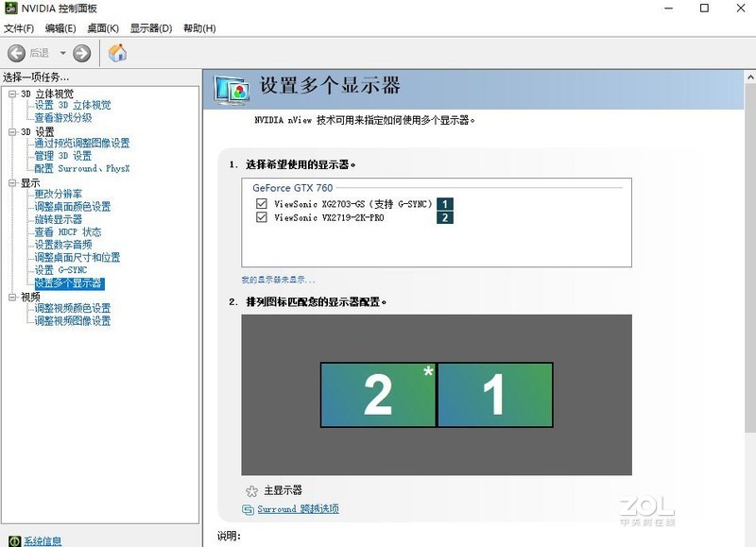
Task: Uncheck ViewSonic VX2719-2K-PRO display
Action: click(262, 217)
